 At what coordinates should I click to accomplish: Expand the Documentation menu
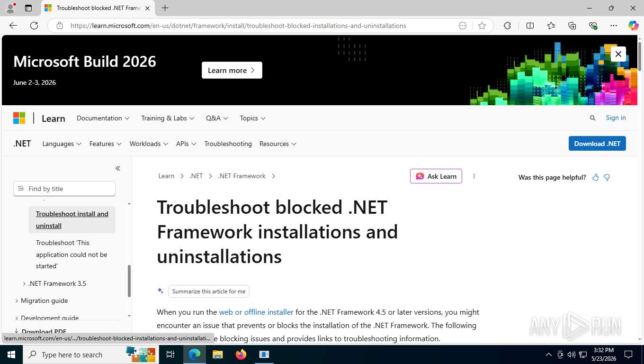[x=103, y=118]
